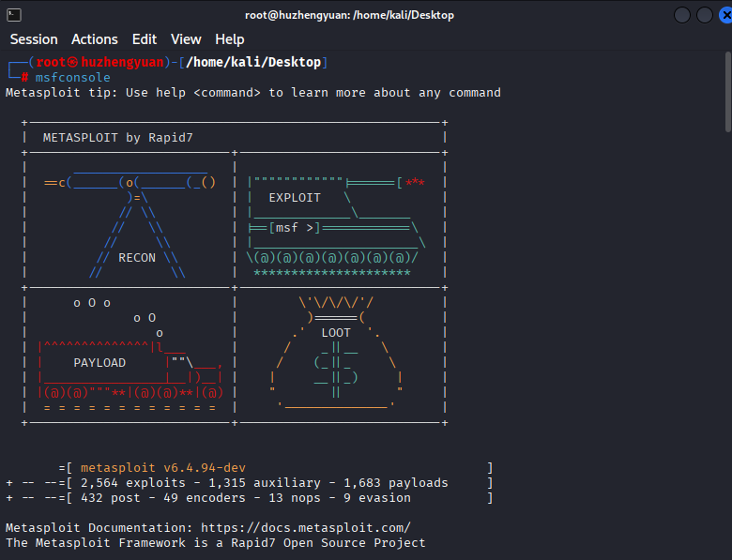Click the 1,683 payloads count
The width and height of the screenshot is (732, 560).
[x=396, y=482]
